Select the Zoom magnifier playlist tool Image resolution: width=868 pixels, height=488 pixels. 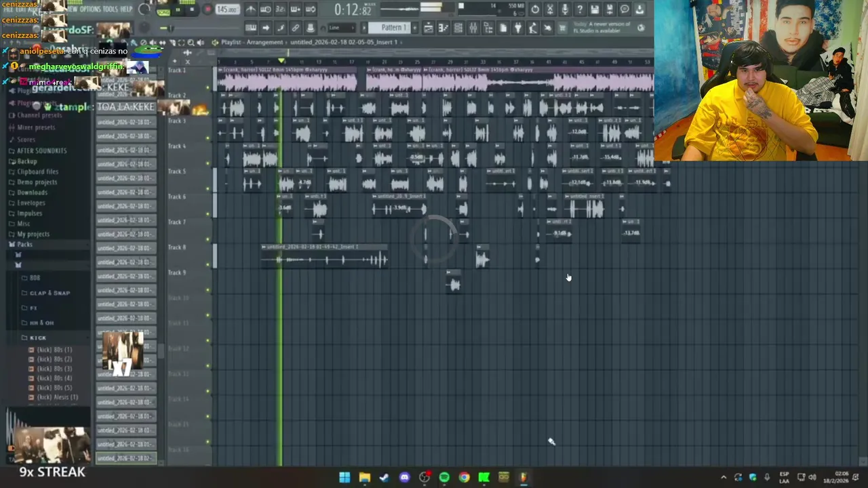tap(191, 43)
